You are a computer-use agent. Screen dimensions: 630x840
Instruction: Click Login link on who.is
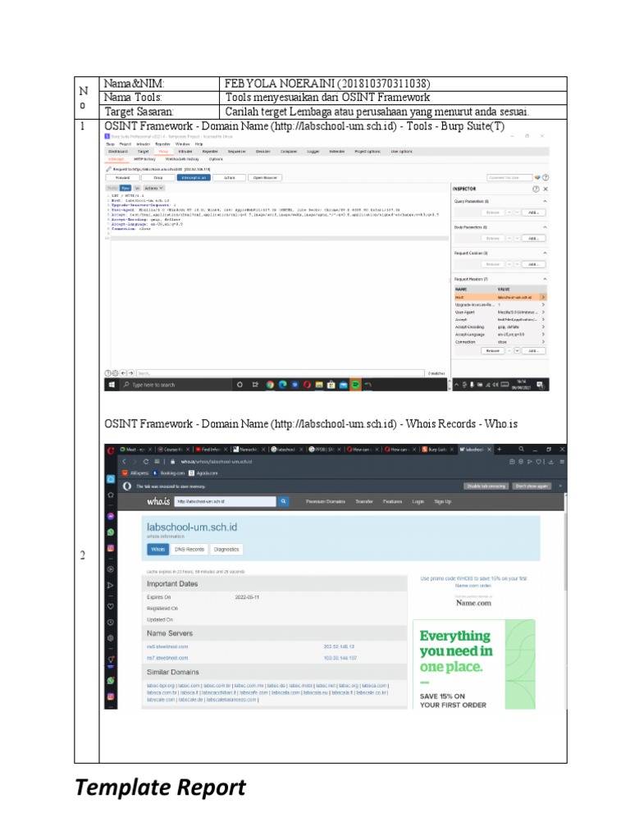coord(418,501)
